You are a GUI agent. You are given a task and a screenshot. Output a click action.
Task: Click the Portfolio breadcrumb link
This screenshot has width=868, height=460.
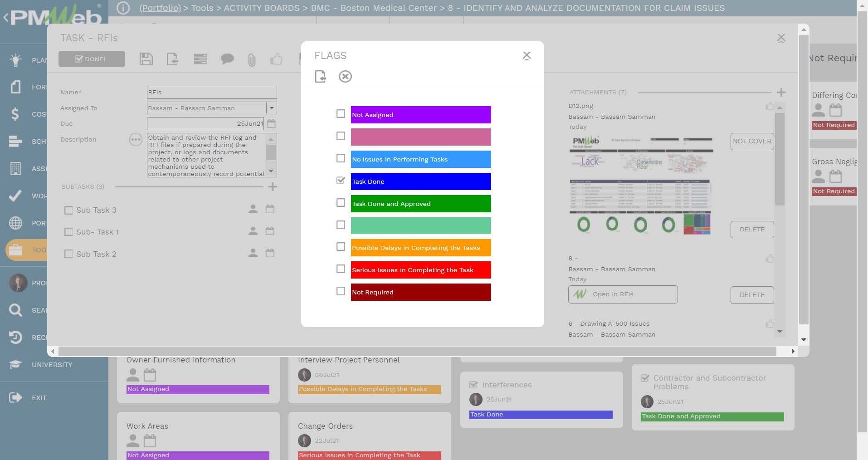coord(160,8)
